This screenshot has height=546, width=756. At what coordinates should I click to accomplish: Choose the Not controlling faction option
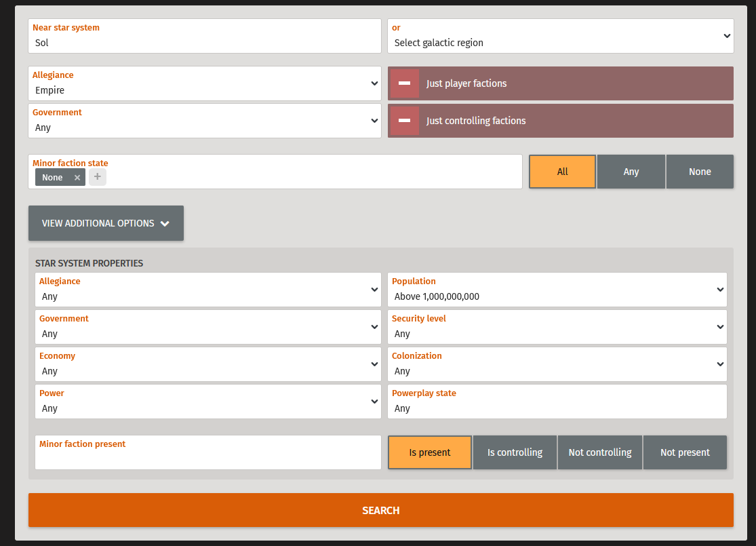[600, 452]
